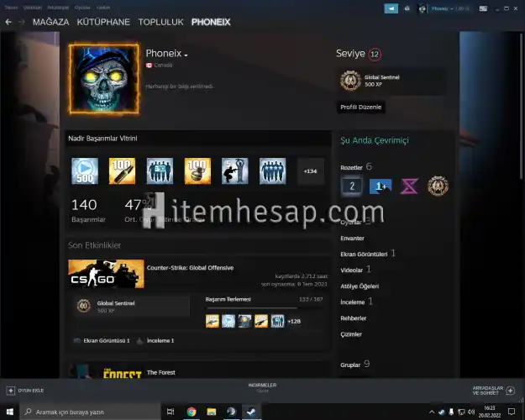
Task: Go to the TOPLULUK tab
Action: (162, 22)
